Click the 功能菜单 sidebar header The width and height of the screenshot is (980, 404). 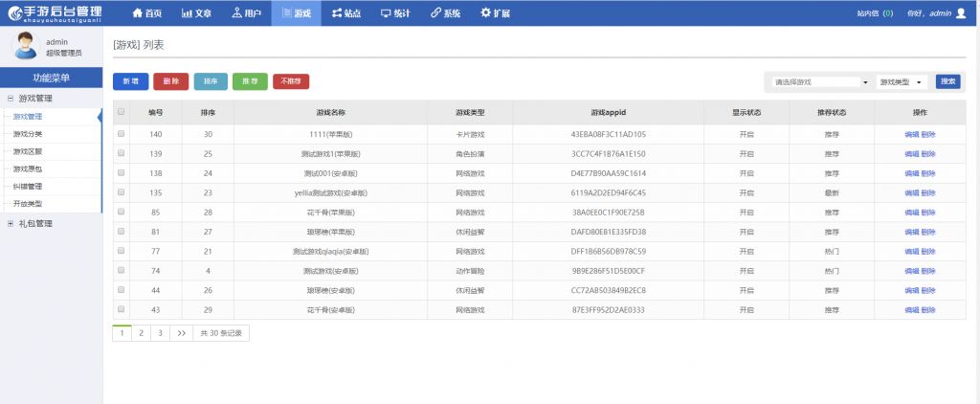pos(52,78)
